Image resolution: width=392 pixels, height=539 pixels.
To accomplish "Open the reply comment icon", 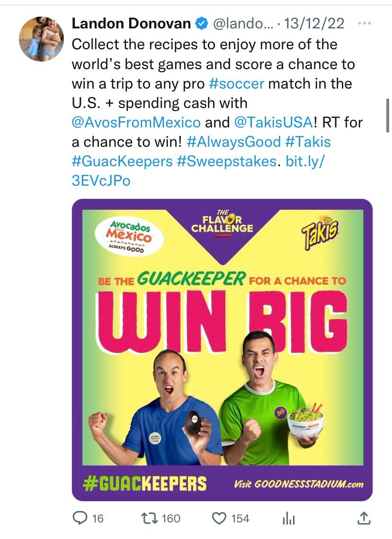I will click(x=80, y=518).
